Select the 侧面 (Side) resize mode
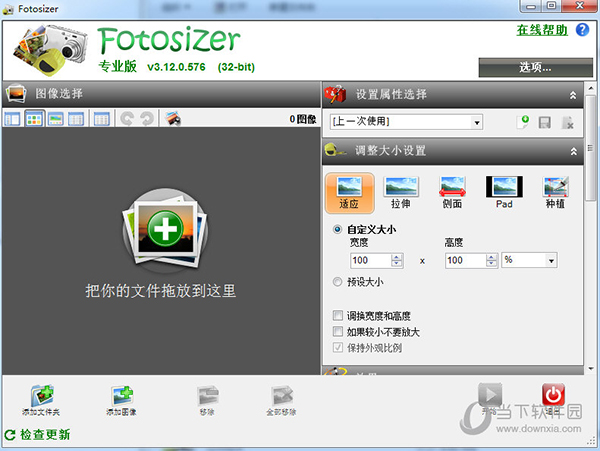The width and height of the screenshot is (600, 451). [x=452, y=193]
